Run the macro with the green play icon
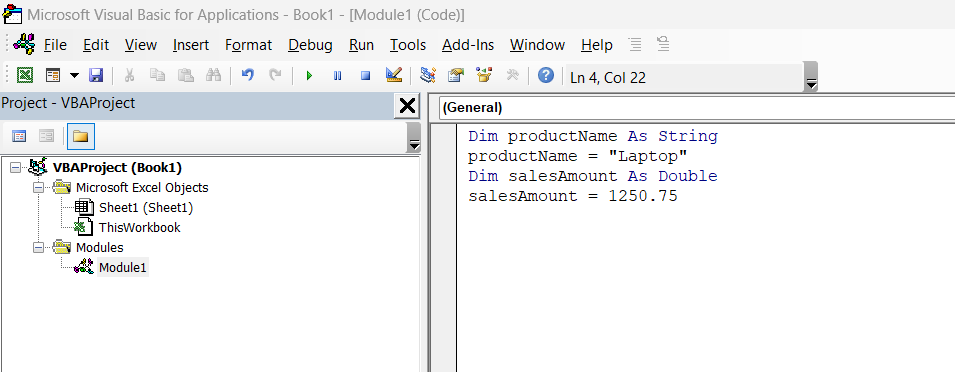This screenshot has height=372, width=955. click(309, 75)
